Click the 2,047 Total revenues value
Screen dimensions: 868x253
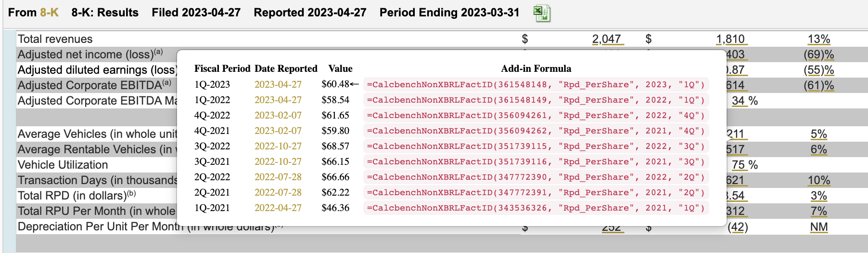(606, 39)
